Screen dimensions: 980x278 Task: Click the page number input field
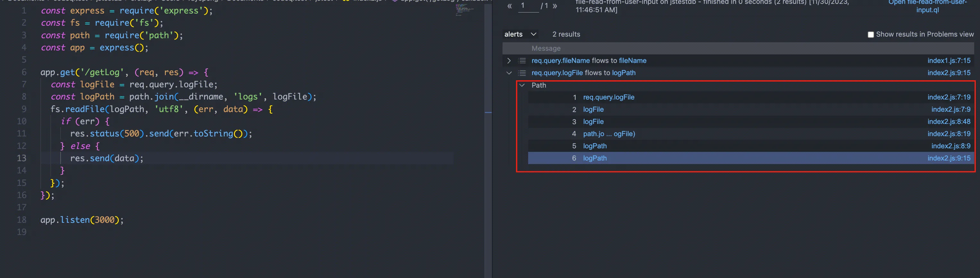[529, 6]
